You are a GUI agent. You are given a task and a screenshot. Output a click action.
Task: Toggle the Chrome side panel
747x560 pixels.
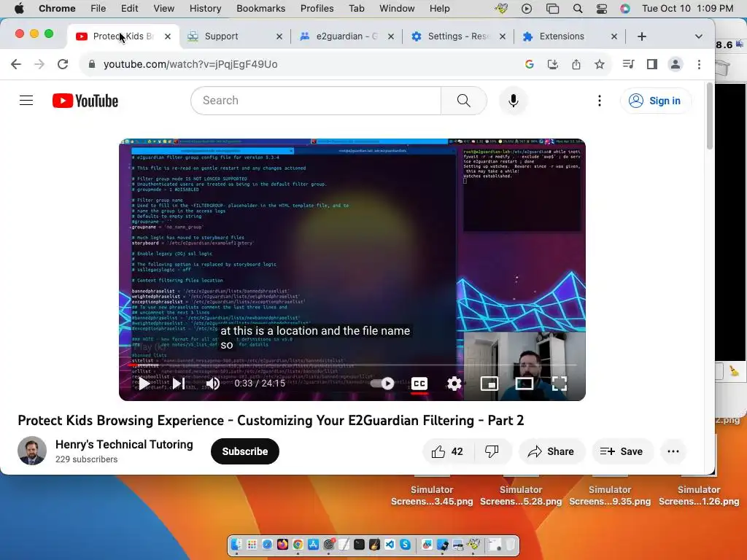(x=651, y=64)
